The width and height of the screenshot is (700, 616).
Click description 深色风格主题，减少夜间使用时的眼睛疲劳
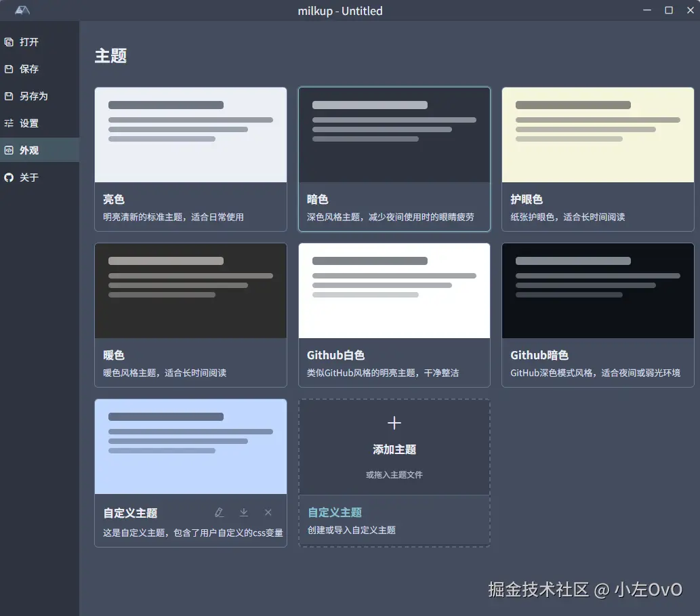(x=390, y=217)
